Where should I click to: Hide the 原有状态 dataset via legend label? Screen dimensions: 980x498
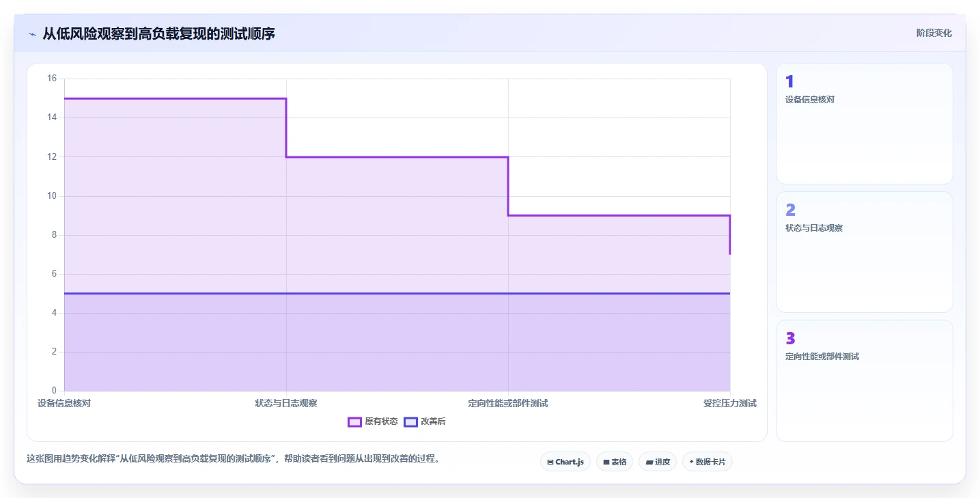(381, 422)
